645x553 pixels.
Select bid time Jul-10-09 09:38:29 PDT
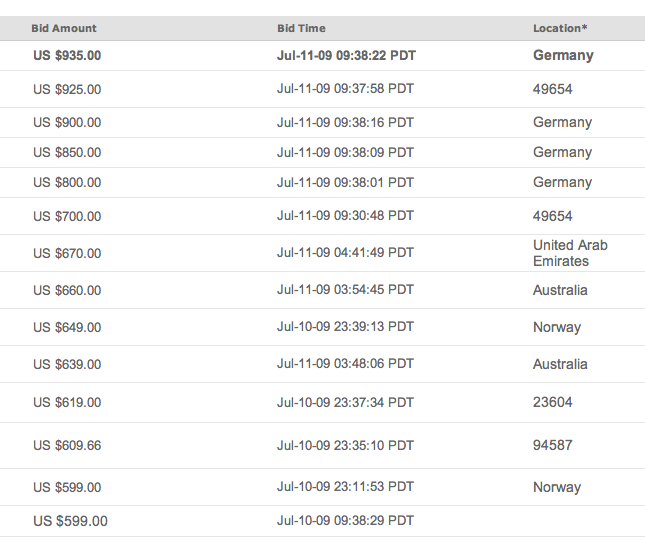pos(345,521)
